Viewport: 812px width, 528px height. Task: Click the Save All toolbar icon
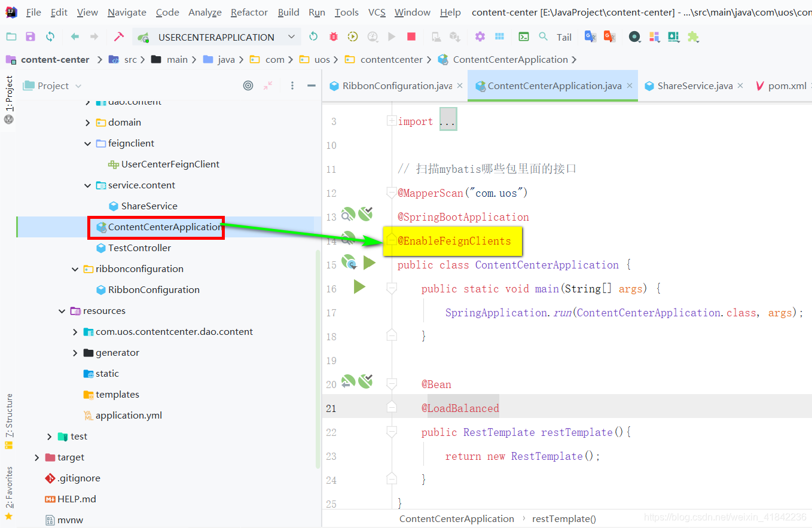tap(30, 37)
